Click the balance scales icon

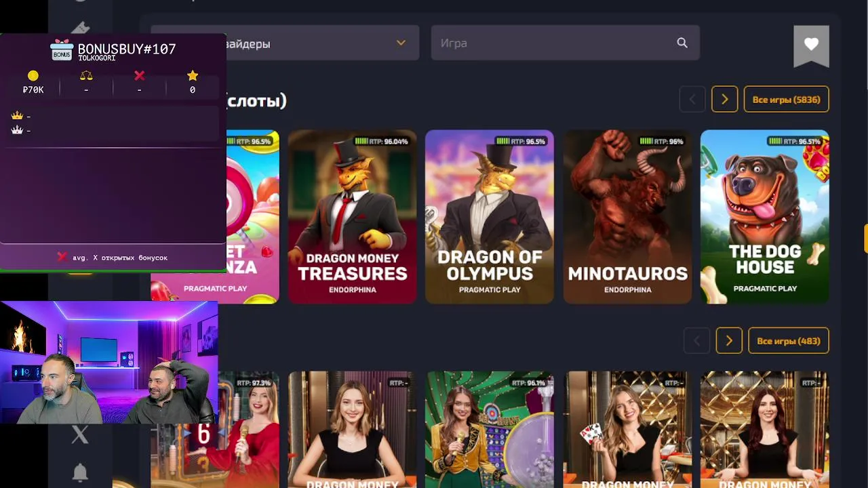pos(86,75)
